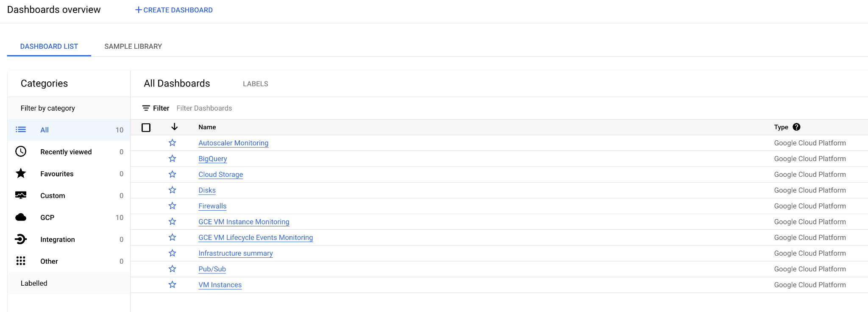Toggle name sort order arrow
This screenshot has width=868, height=312.
[174, 127]
